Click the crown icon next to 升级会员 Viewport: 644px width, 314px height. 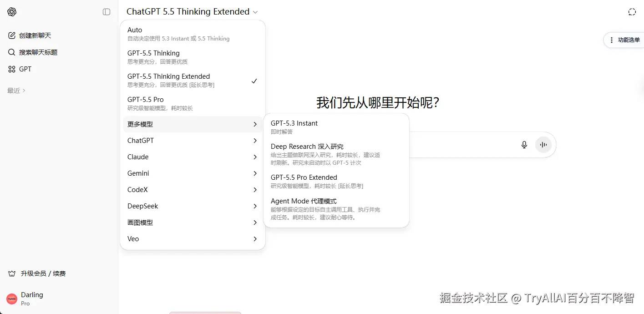click(x=12, y=273)
